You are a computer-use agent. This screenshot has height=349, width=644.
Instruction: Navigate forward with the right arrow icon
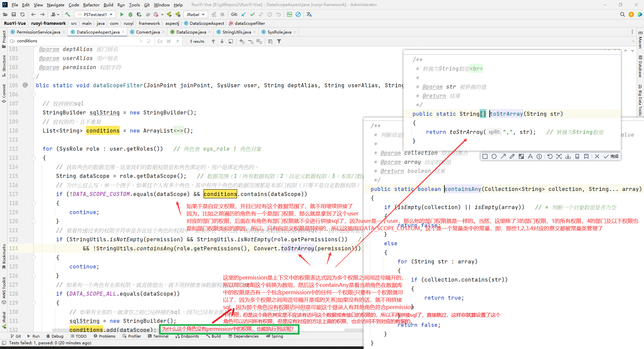point(42,14)
